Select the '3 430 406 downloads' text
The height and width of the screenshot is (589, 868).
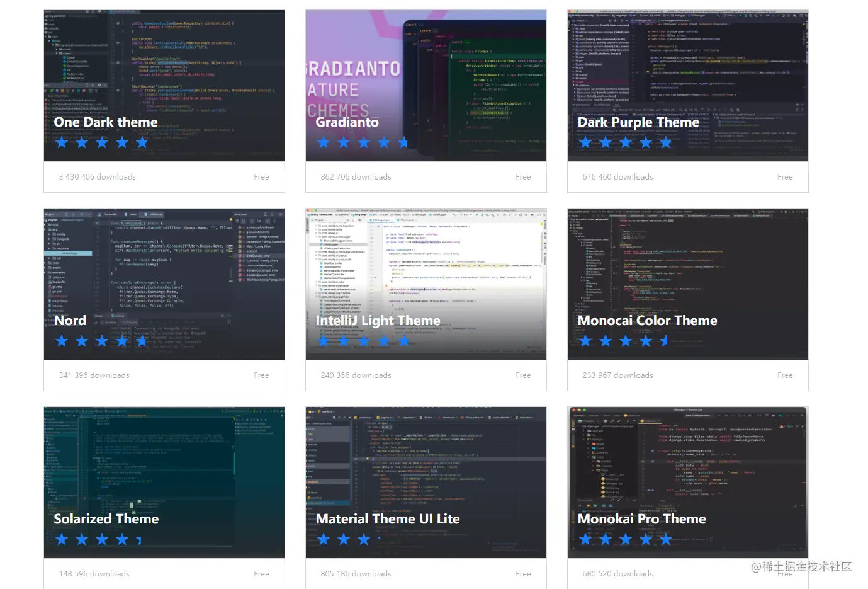pyautogui.click(x=98, y=177)
